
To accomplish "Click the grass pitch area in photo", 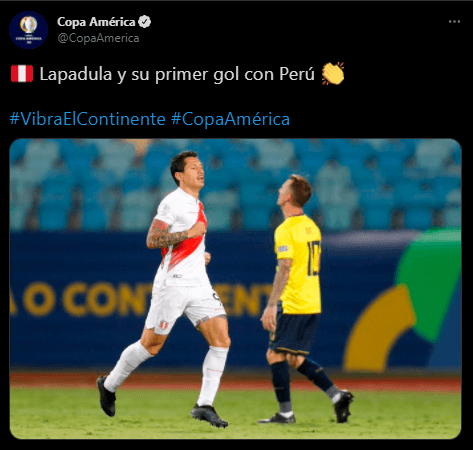I will click(235, 413).
